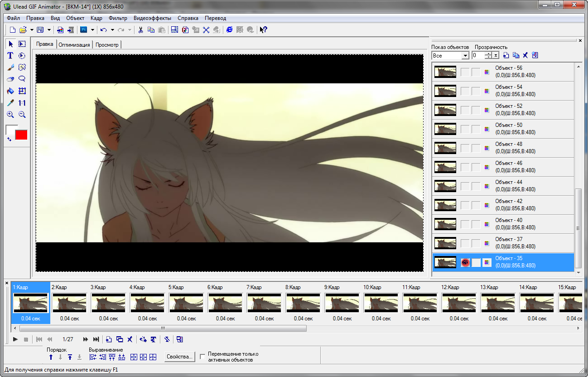The width and height of the screenshot is (588, 377).
Task: Click the context help arrow icon
Action: click(x=263, y=30)
